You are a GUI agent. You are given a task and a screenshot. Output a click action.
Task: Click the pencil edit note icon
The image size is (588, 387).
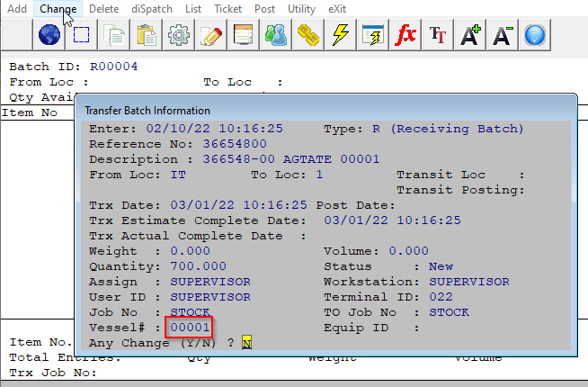coord(211,36)
